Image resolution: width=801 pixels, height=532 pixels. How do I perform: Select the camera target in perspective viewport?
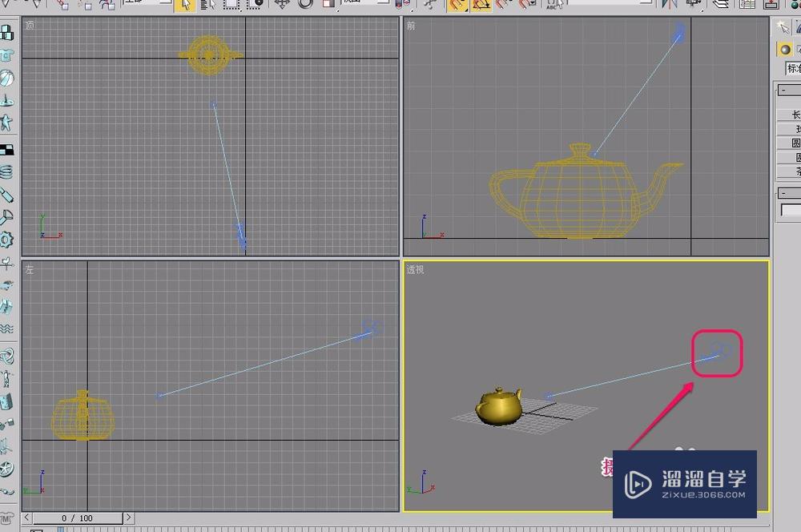pos(548,396)
